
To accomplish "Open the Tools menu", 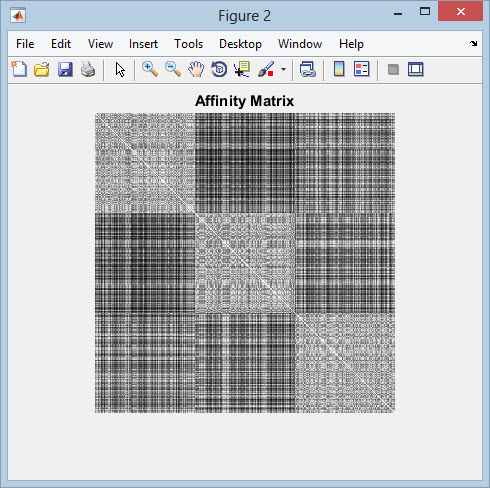I will 189,44.
